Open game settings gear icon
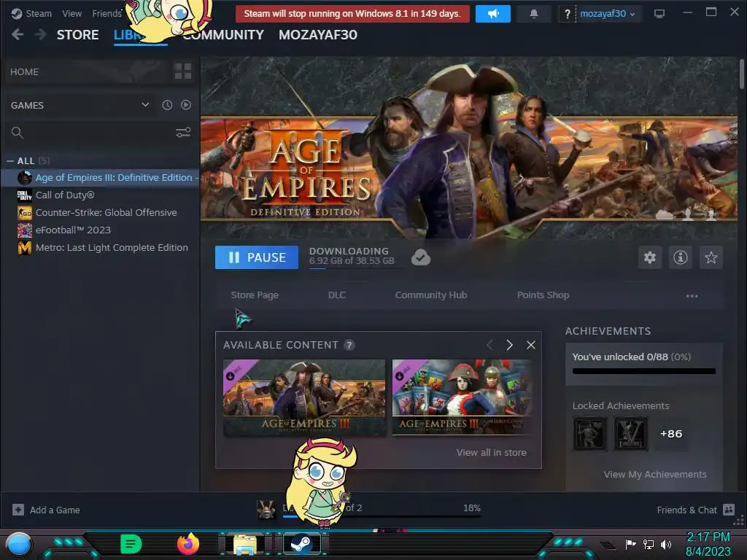This screenshot has width=747, height=560. click(x=650, y=257)
